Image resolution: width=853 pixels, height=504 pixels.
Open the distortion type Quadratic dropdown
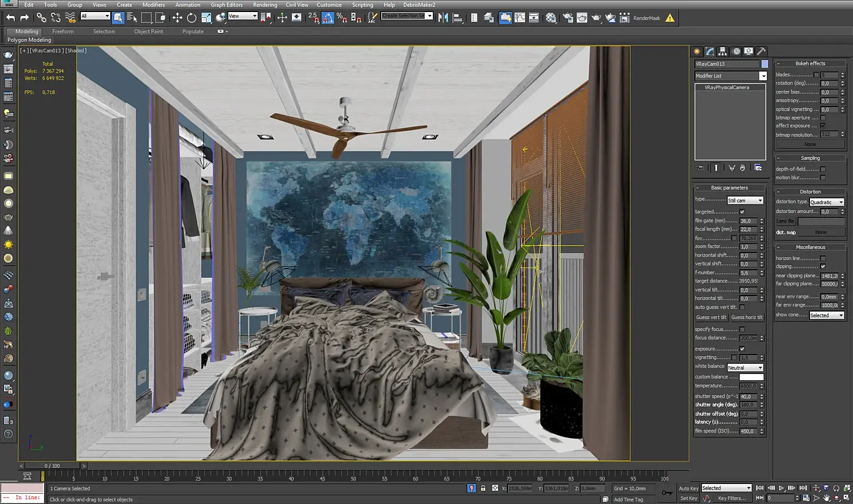pos(827,202)
